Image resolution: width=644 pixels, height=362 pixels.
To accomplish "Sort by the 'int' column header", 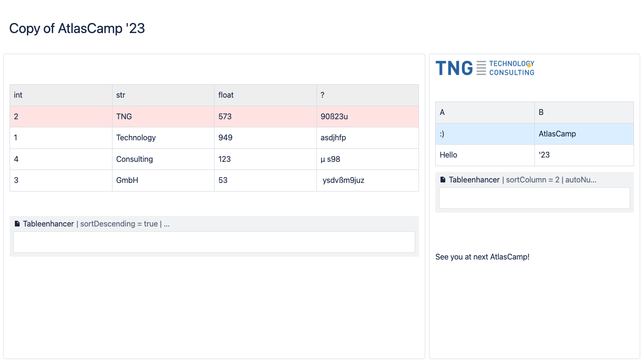I will [x=61, y=95].
